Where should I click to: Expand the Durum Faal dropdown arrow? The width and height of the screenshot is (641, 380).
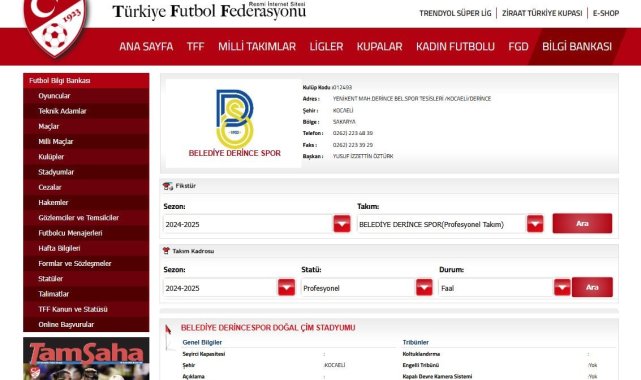click(562, 288)
